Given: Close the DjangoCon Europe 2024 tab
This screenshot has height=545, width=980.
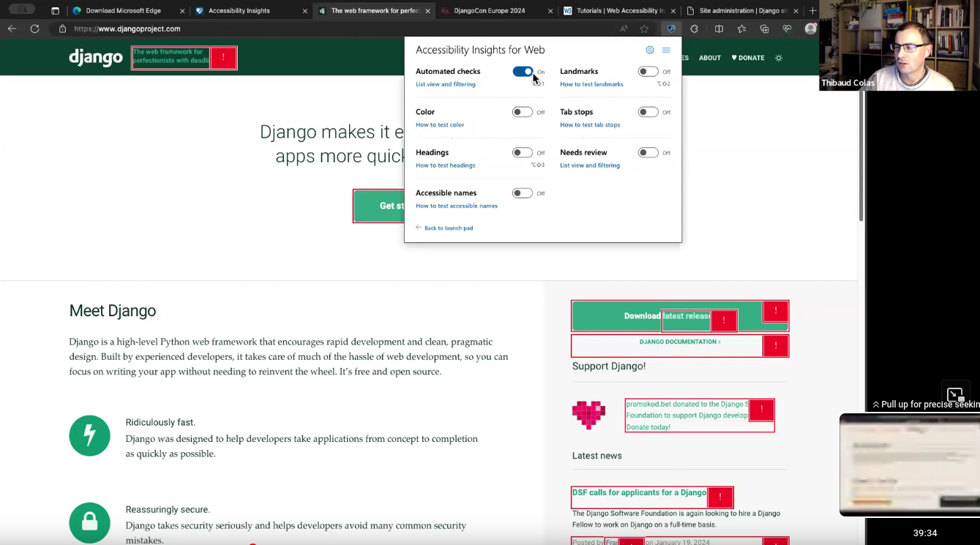Looking at the screenshot, I should 550,11.
